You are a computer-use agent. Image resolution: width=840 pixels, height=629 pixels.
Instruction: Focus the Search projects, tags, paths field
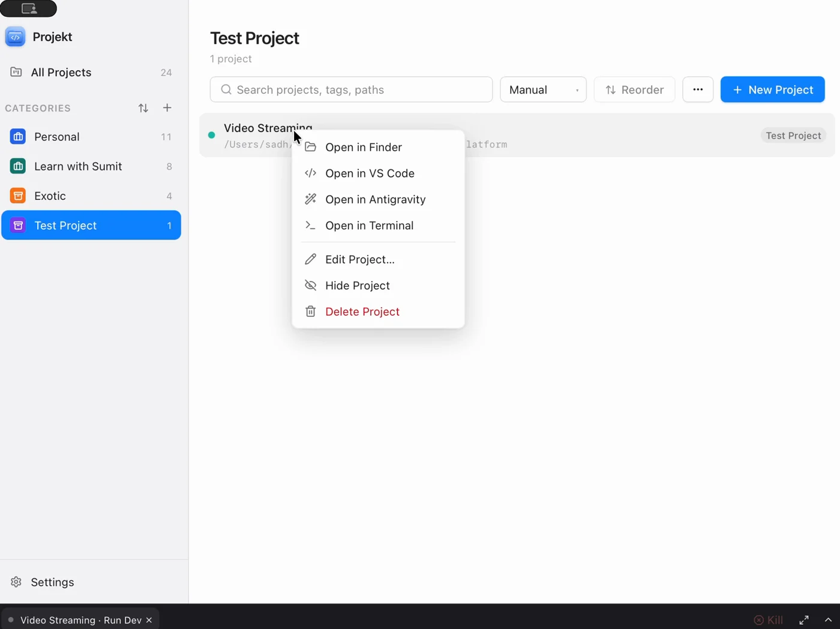(x=351, y=89)
